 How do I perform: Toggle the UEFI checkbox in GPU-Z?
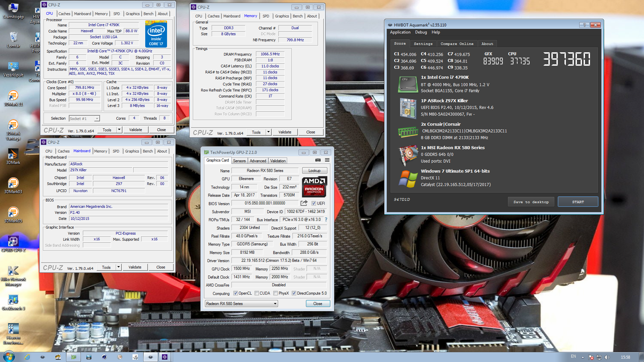[x=314, y=203]
